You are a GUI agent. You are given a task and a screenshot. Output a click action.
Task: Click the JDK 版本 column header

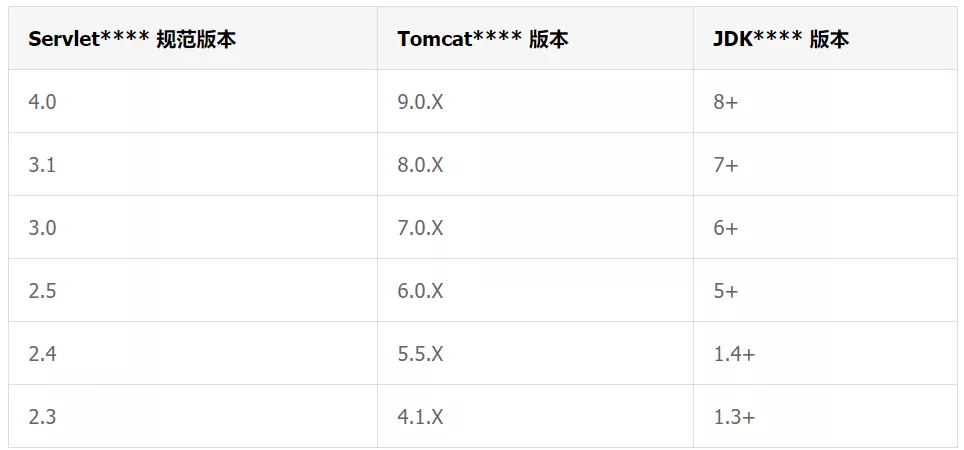(825, 38)
